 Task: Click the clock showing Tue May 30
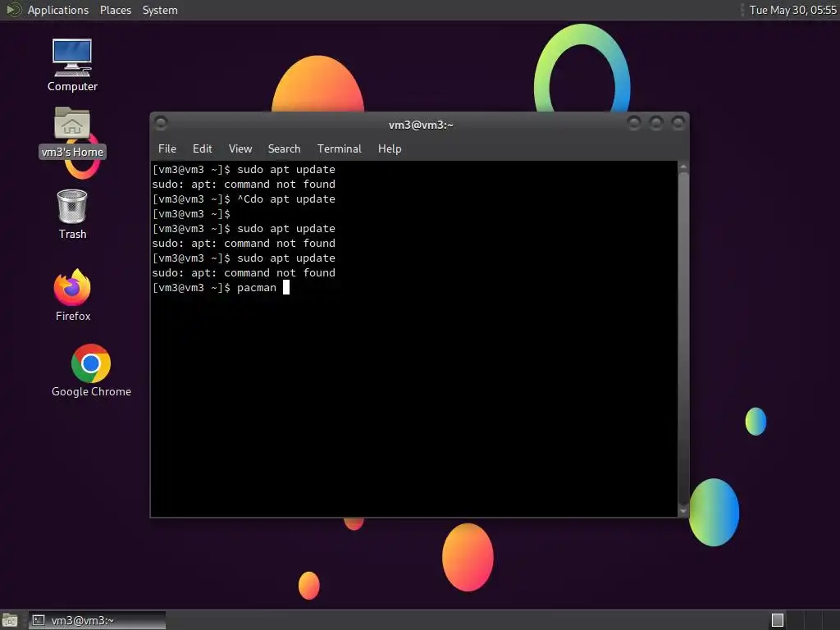[793, 10]
